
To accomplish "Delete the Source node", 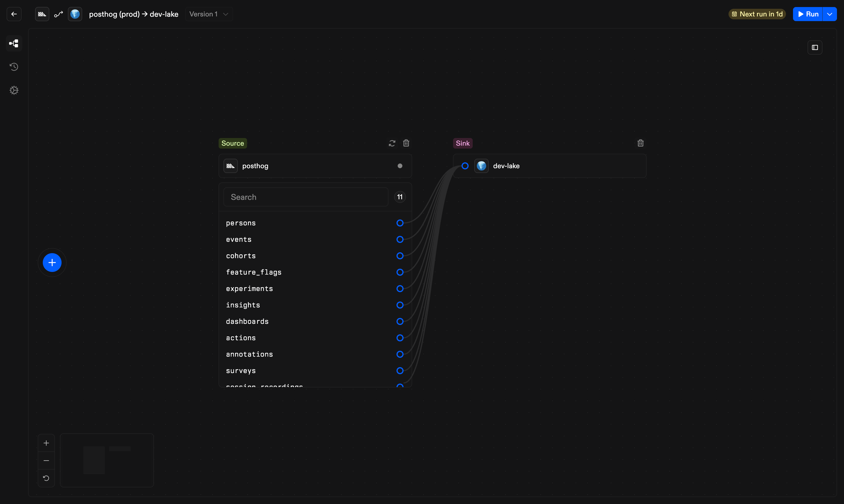I will coord(406,143).
